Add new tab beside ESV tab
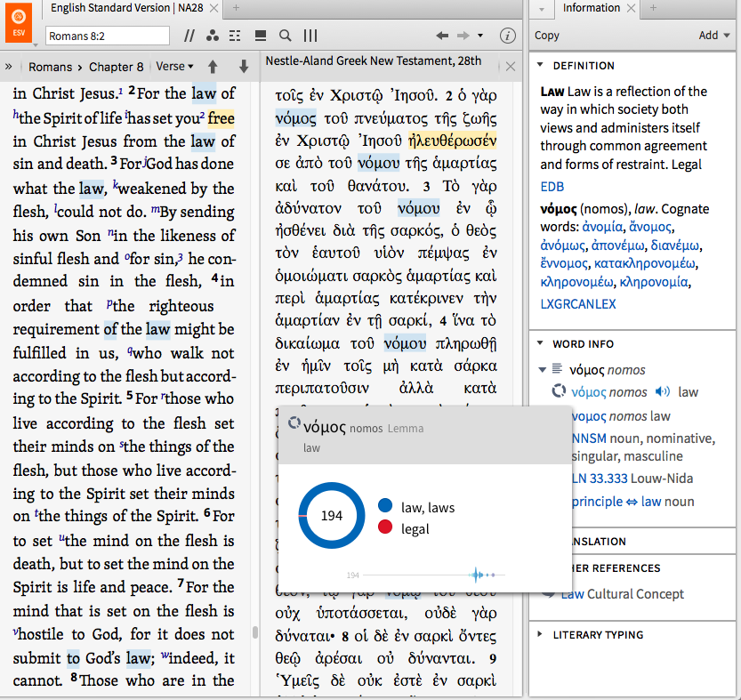 237,8
